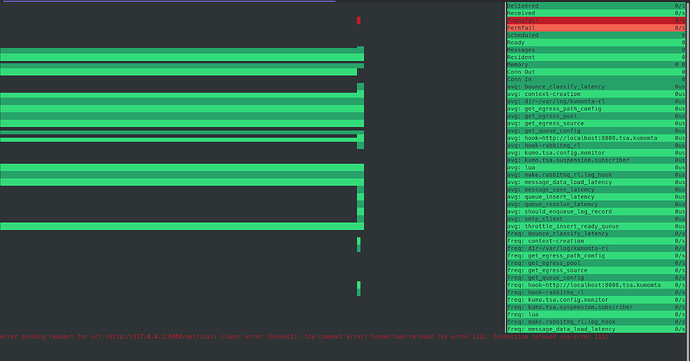Select the freq: message_data_load_latency row
This screenshot has height=361, width=690.
pyautogui.click(x=596, y=329)
